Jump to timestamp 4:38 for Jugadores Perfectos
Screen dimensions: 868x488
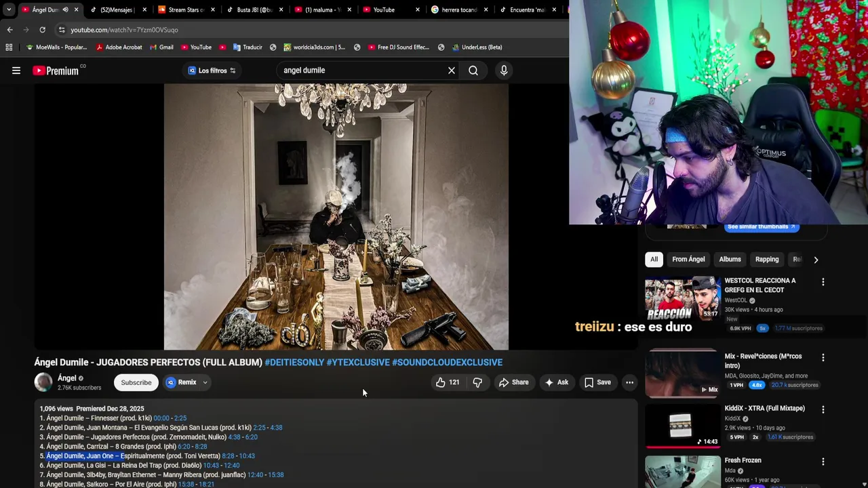(x=234, y=437)
